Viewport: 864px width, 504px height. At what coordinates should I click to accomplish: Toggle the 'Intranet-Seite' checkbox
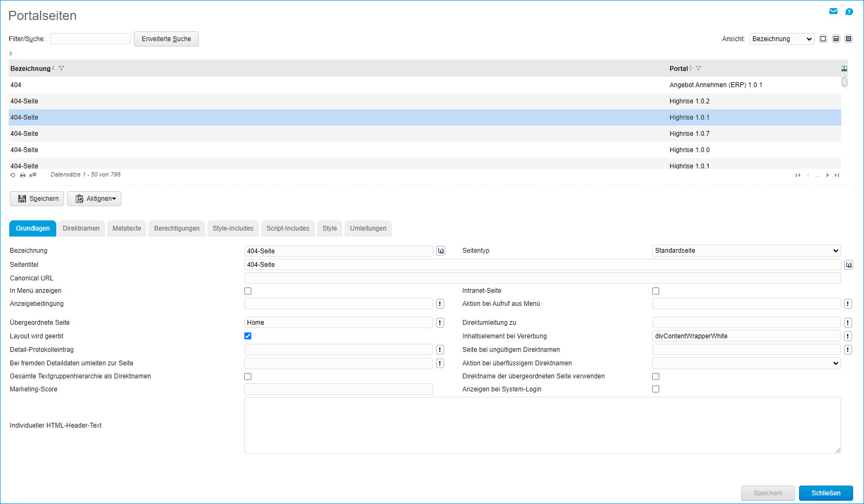655,291
